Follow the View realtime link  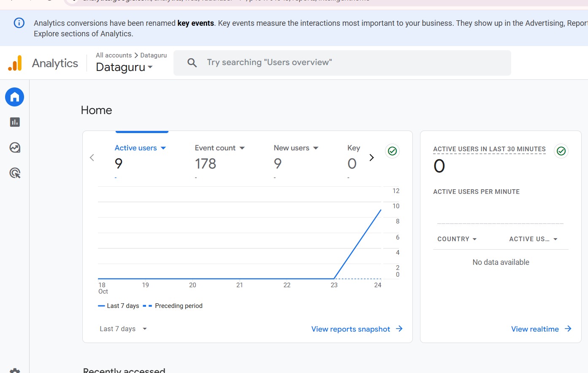point(541,329)
